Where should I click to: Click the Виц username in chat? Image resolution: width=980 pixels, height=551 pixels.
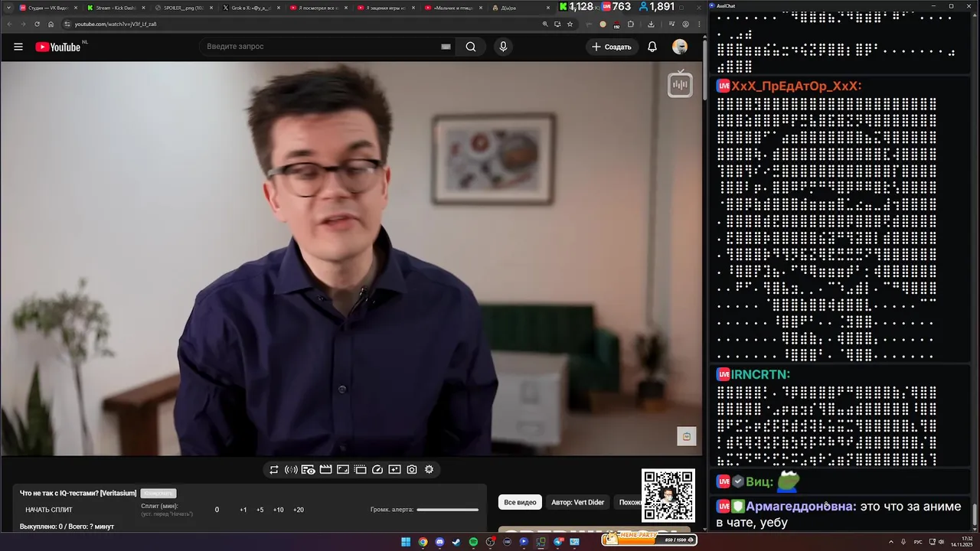[x=759, y=481]
